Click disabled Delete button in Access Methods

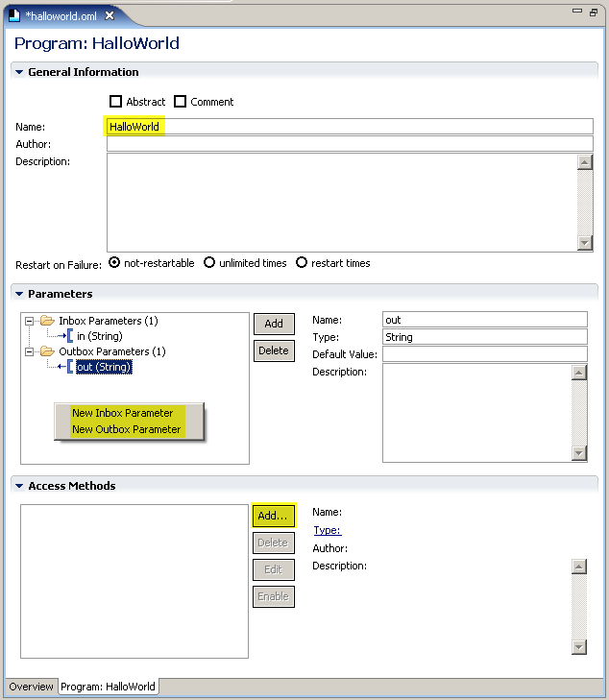[x=273, y=543]
